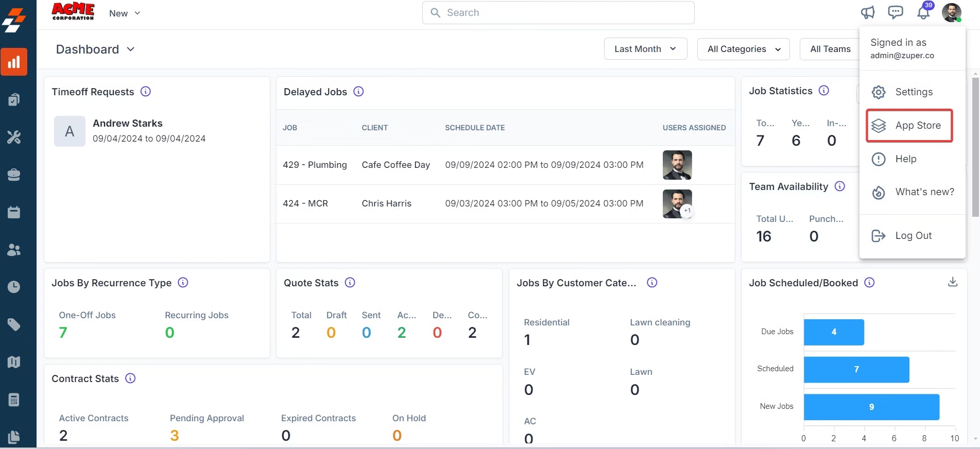The width and height of the screenshot is (980, 449).
Task: Download the Job Scheduled/Booked chart
Action: pos(953,282)
